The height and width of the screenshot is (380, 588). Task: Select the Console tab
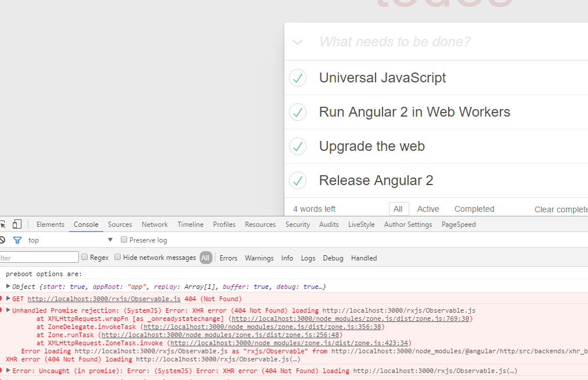click(x=86, y=225)
